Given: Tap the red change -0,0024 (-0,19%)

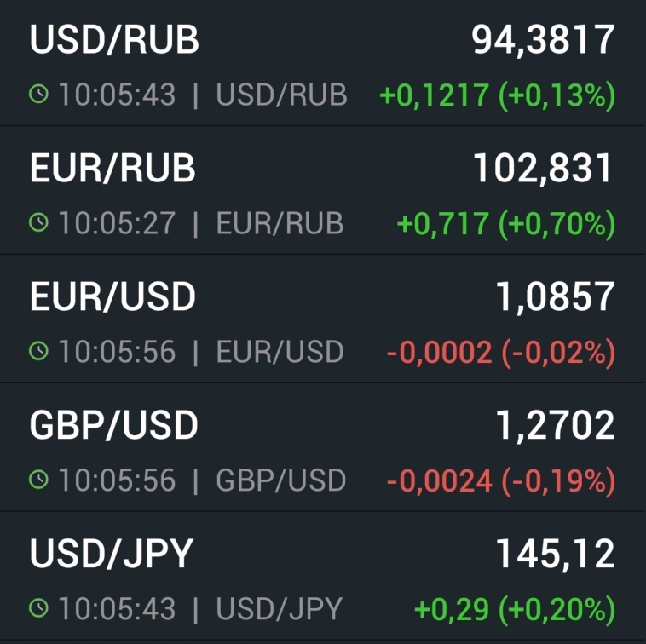Looking at the screenshot, I should (x=500, y=481).
